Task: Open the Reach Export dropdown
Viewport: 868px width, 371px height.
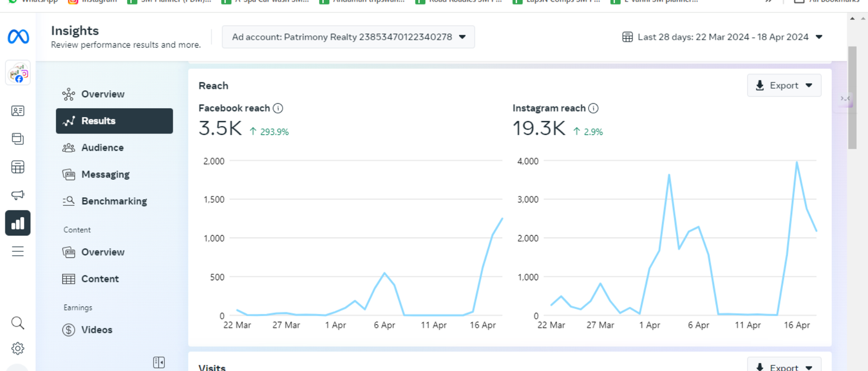Action: pos(784,85)
